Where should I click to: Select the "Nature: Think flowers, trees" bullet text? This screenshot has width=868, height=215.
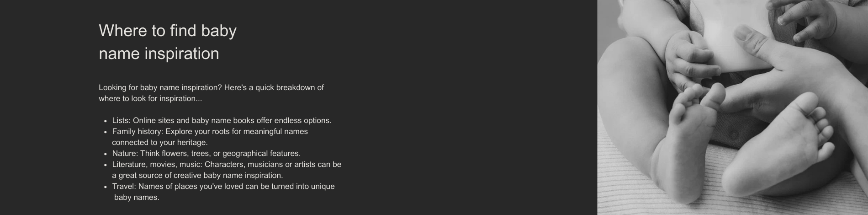coord(206,153)
